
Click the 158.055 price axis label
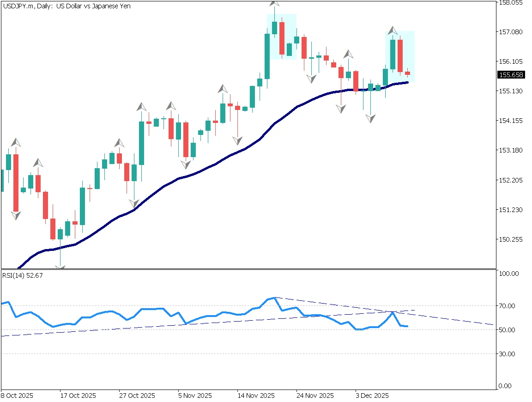(x=511, y=3)
